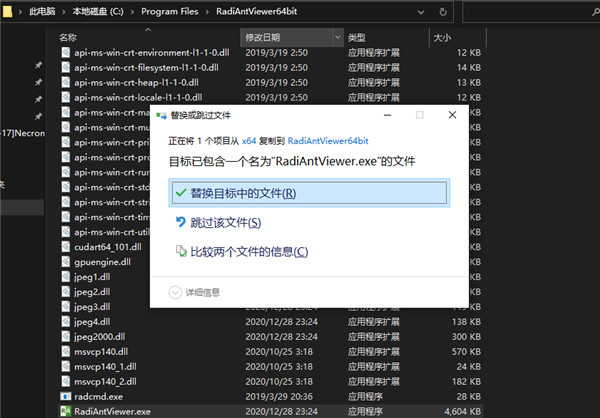Viewport: 600px width, 418px height.
Task: Minimize the replace or skip files dialog
Action: click(387, 115)
